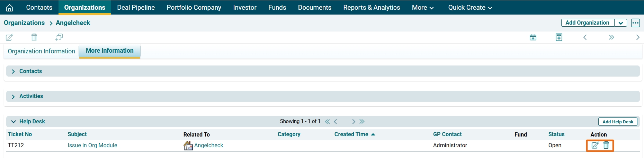Click the add calendar event icon
Screen dimensions: 644x158
coord(533,37)
